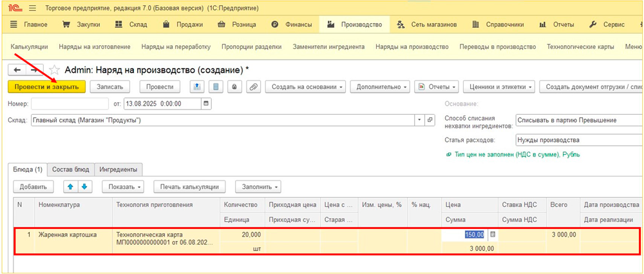Switch to Состав блюд tab
The height and width of the screenshot is (274, 644).
(x=71, y=170)
